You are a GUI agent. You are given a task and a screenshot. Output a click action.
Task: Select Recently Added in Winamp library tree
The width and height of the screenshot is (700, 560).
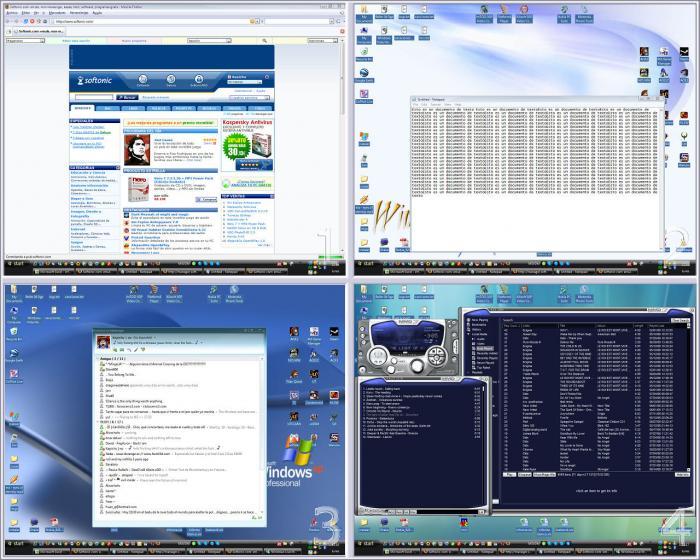[x=487, y=353]
